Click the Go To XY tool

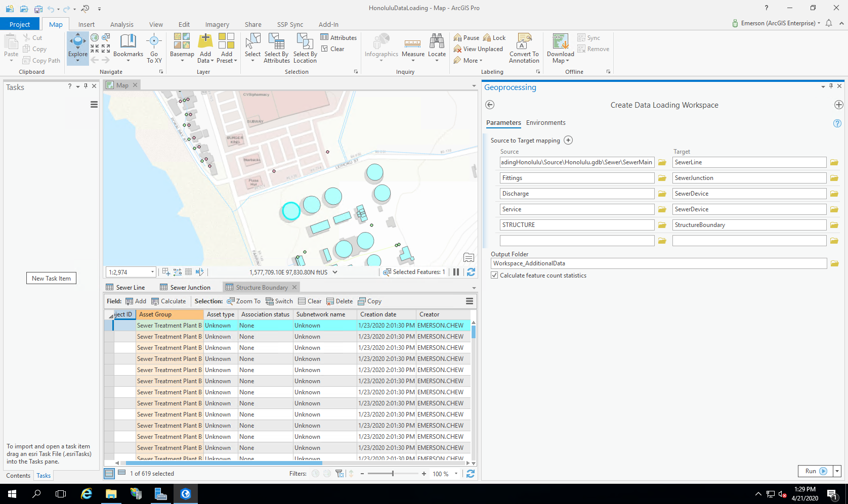pos(154,48)
